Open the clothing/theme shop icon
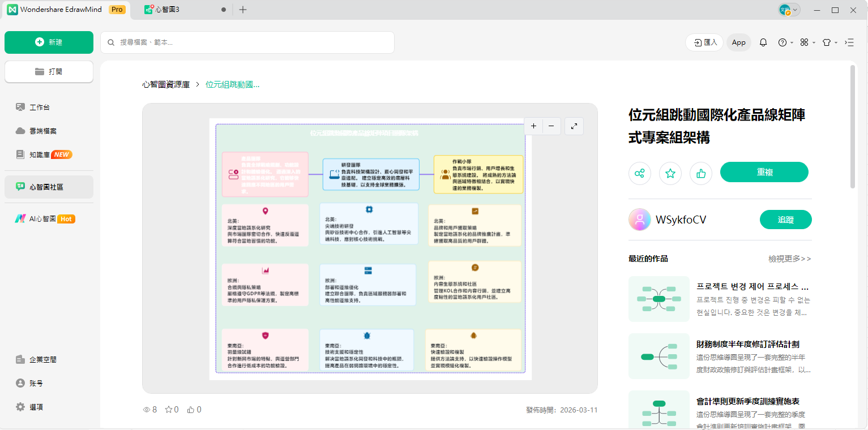The width and height of the screenshot is (868, 430). tap(827, 42)
